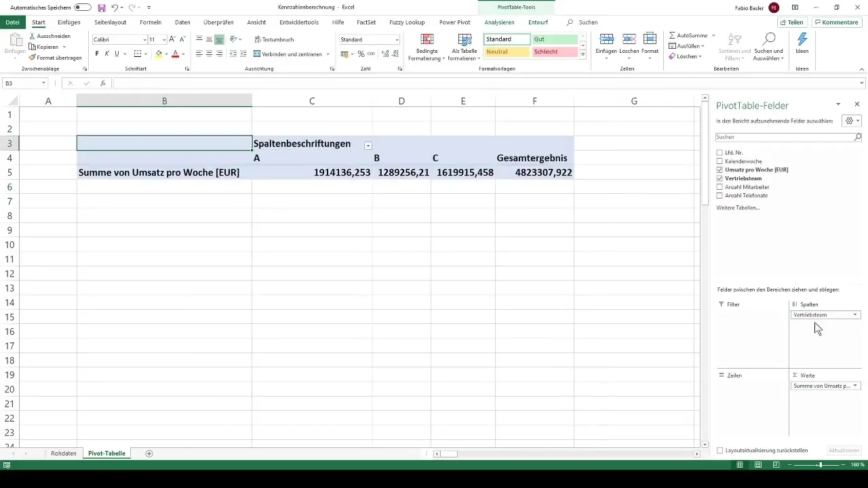This screenshot has height=488, width=868.
Task: Check the Anzahl Mitarbeiter field checkbox
Action: [719, 186]
